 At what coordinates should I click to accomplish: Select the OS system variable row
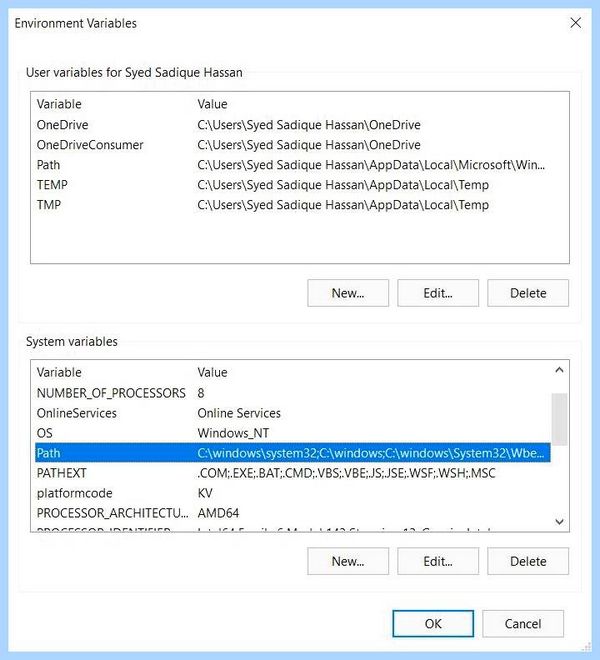click(292, 433)
